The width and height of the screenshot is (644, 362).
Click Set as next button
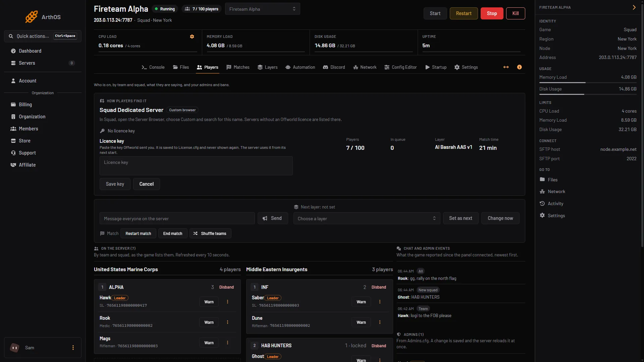click(461, 218)
